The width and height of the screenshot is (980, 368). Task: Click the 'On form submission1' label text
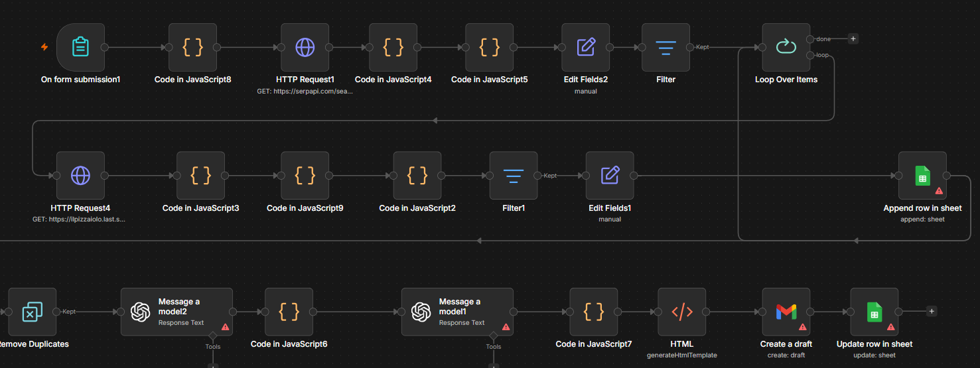pos(80,80)
